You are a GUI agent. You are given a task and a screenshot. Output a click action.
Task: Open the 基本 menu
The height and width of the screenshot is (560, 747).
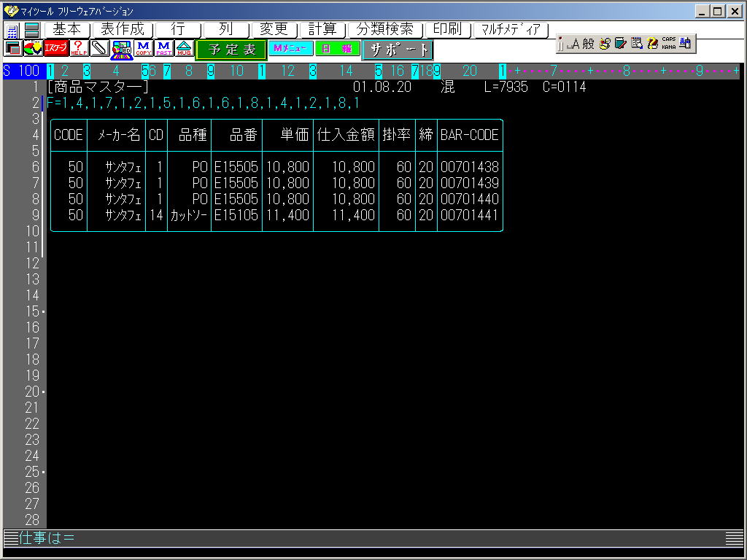coord(66,29)
